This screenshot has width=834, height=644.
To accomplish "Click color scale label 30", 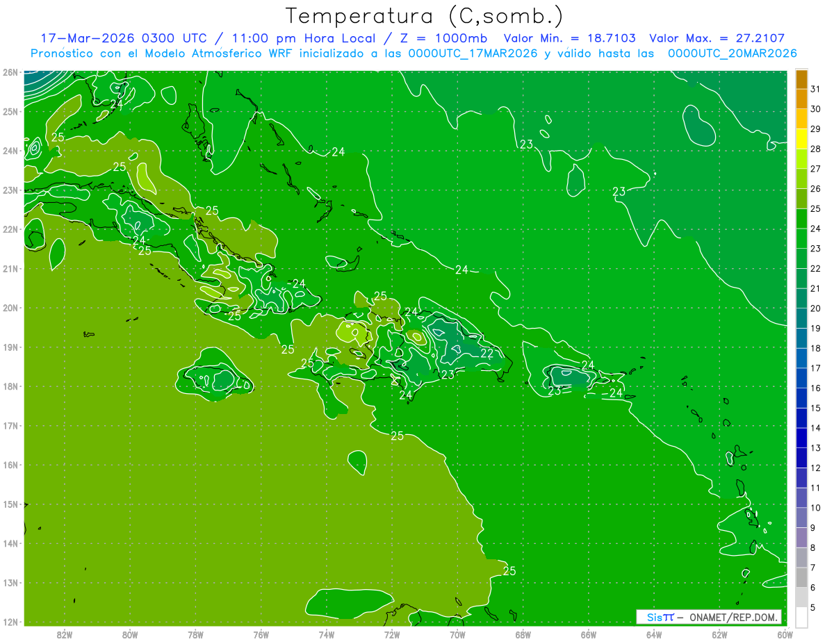I will pyautogui.click(x=815, y=109).
